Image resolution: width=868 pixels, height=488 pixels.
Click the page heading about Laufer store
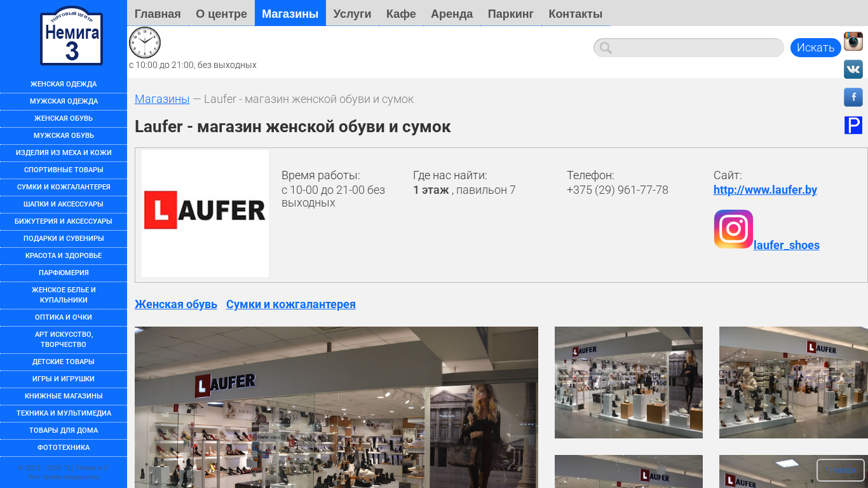click(293, 126)
